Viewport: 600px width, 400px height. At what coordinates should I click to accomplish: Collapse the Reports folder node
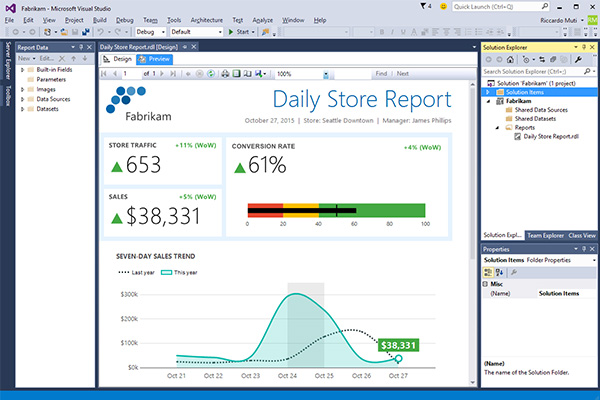pyautogui.click(x=497, y=127)
